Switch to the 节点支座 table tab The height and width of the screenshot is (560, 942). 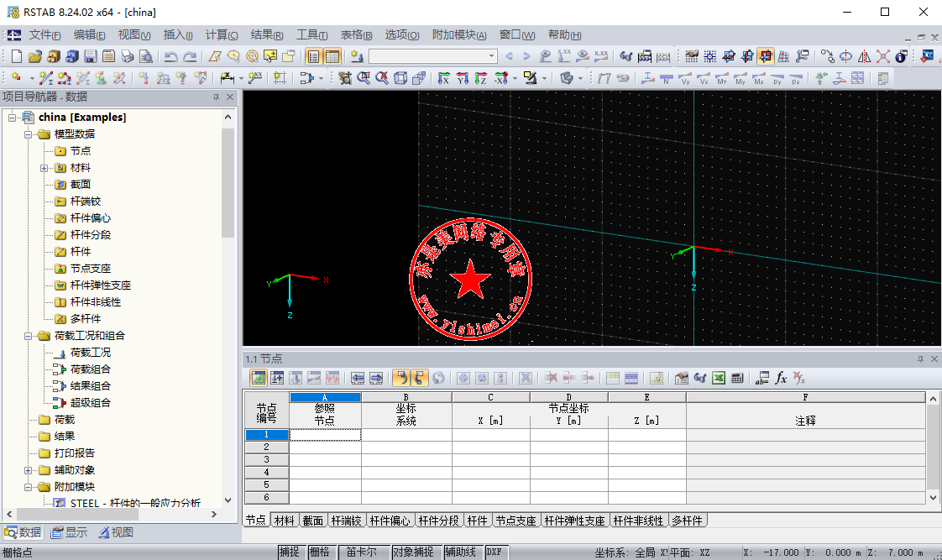click(x=515, y=521)
